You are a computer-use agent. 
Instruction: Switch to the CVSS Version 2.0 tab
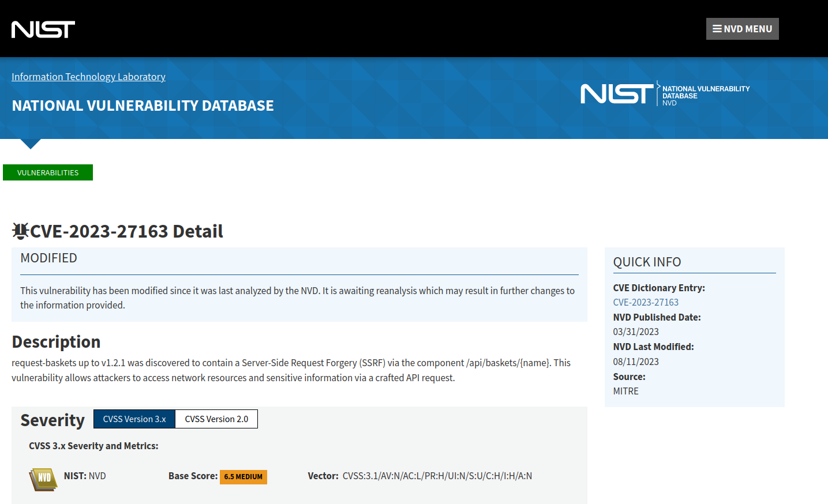pos(216,419)
